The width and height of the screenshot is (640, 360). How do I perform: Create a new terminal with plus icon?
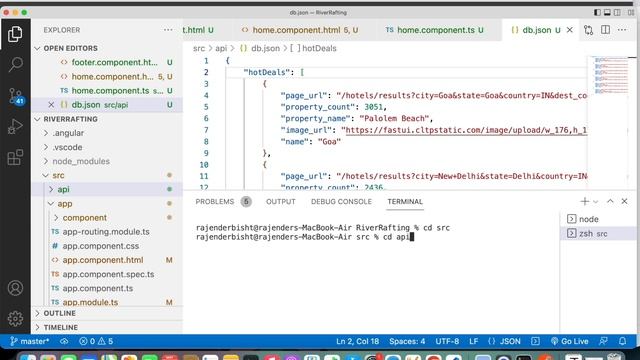click(x=584, y=201)
